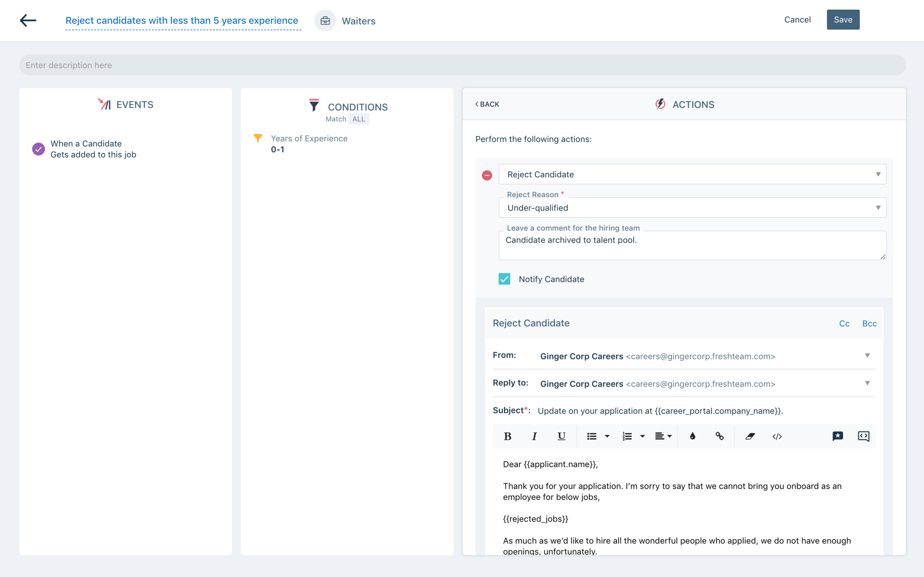Remove action with red minus icon
924x577 pixels.
click(x=487, y=176)
